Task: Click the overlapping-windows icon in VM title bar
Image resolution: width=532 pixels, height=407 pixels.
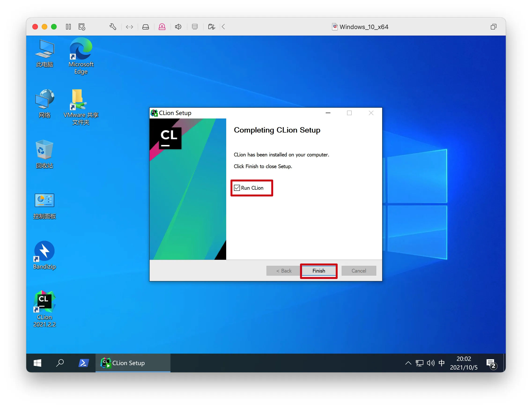Action: tap(493, 27)
